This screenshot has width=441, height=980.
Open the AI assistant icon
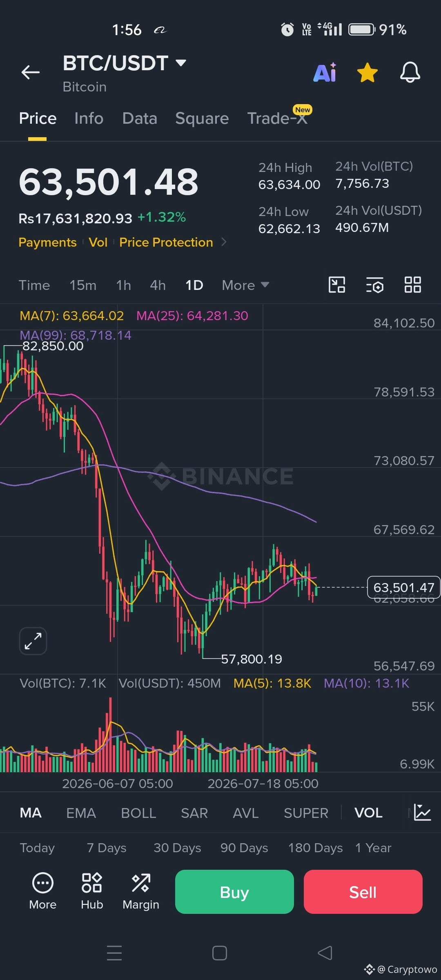pyautogui.click(x=325, y=73)
